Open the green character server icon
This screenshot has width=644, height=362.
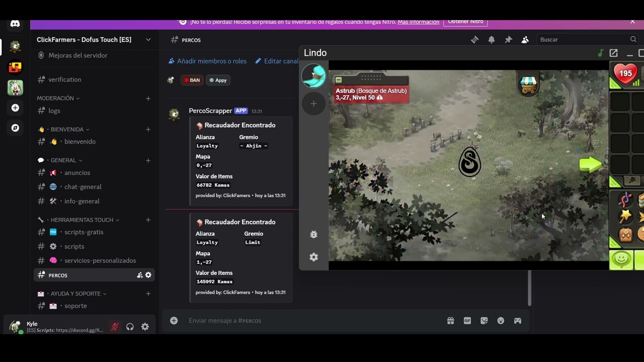pyautogui.click(x=15, y=87)
